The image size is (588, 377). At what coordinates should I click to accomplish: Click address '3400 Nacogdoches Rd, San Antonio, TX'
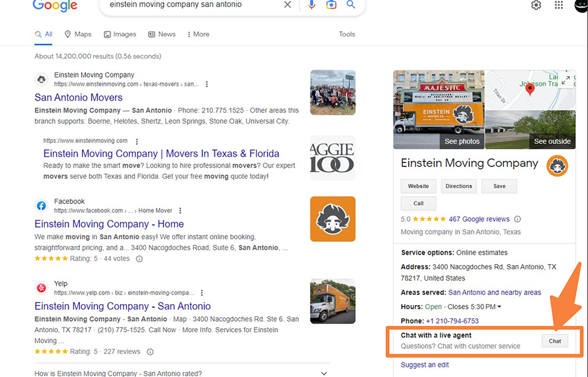[495, 267]
